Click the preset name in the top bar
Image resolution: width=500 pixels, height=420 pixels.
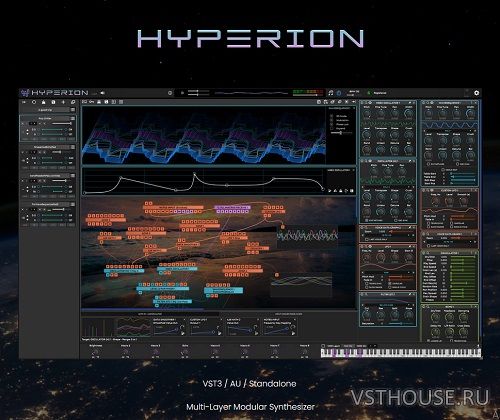coord(380,93)
